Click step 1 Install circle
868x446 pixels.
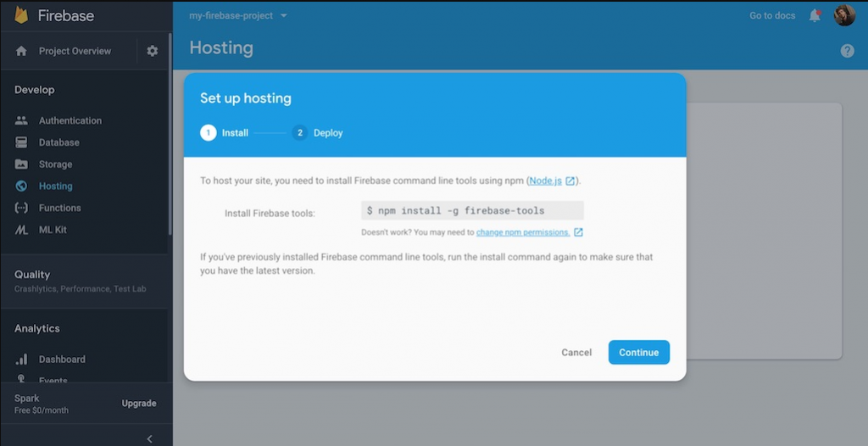pyautogui.click(x=209, y=133)
